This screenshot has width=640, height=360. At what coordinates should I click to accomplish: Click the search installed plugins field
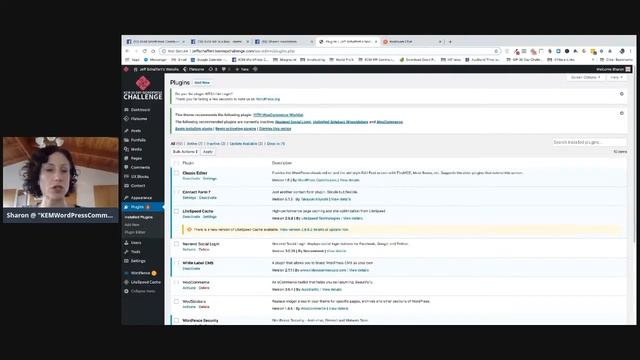pyautogui.click(x=588, y=142)
